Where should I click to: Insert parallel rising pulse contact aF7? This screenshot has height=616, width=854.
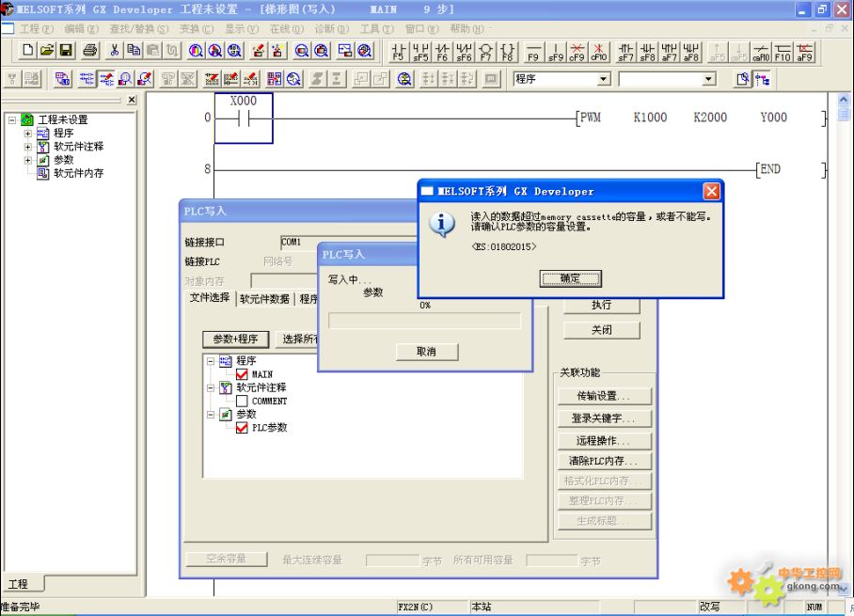click(670, 53)
